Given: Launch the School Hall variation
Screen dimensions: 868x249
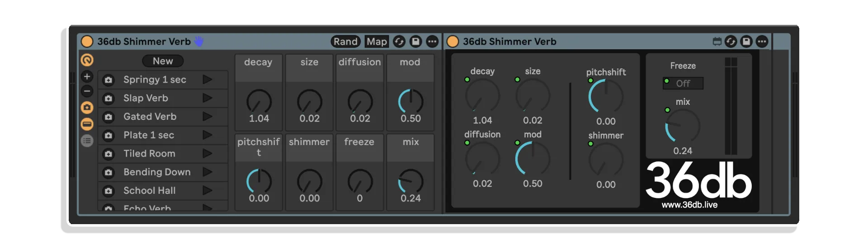Looking at the screenshot, I should (x=207, y=191).
